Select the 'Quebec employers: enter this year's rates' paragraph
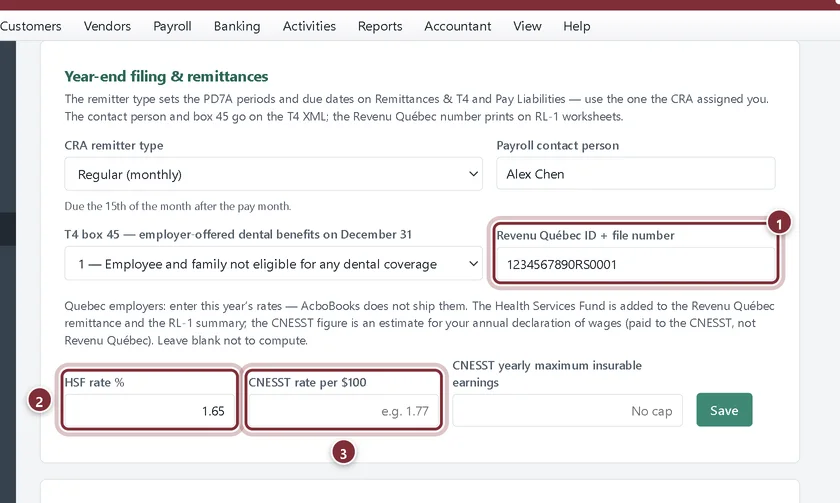Screen dimensions: 840x503 [419, 323]
